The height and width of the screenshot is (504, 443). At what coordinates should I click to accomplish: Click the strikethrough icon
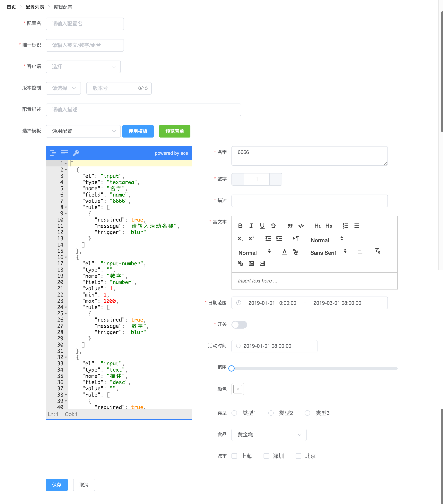[273, 226]
